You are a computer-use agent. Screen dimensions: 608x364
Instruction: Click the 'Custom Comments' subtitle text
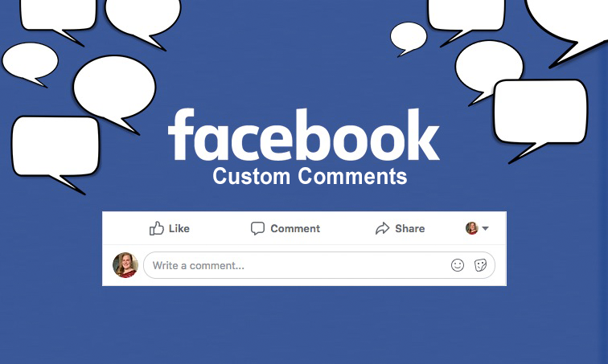[310, 176]
